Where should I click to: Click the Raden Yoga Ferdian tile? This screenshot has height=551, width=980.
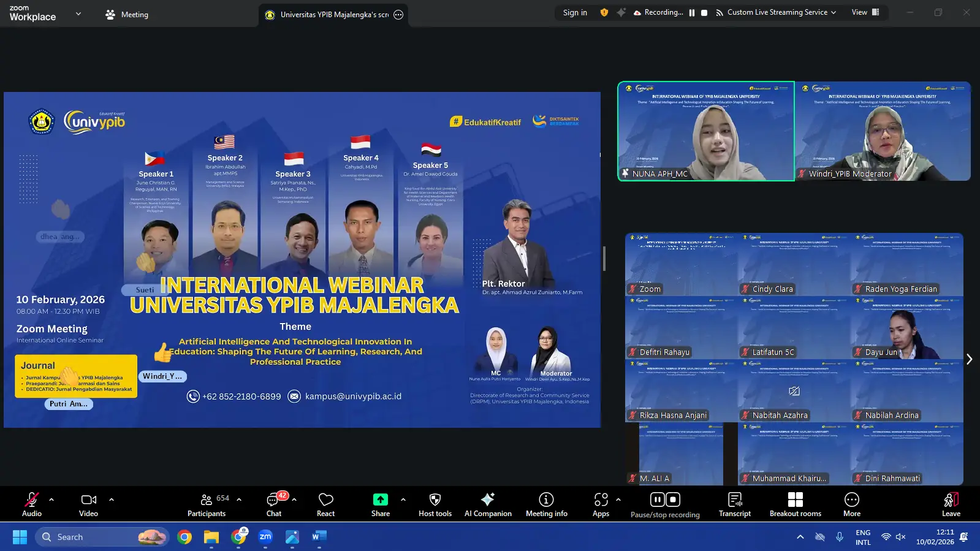[x=907, y=265]
